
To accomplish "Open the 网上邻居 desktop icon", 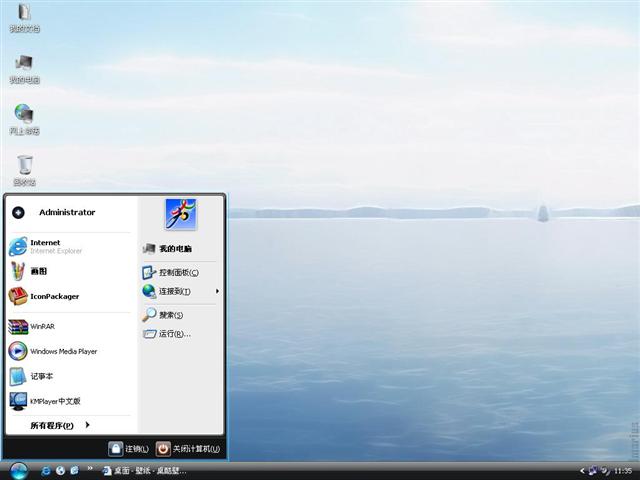I will [x=24, y=116].
